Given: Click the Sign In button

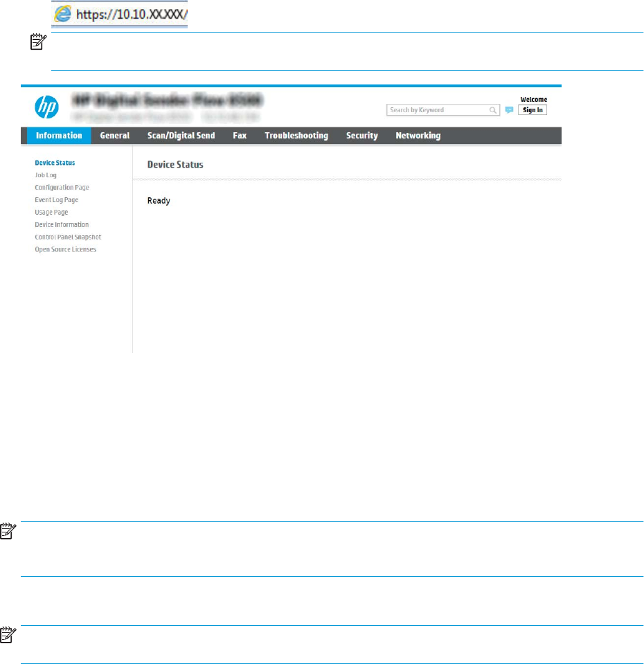Looking at the screenshot, I should click(533, 110).
